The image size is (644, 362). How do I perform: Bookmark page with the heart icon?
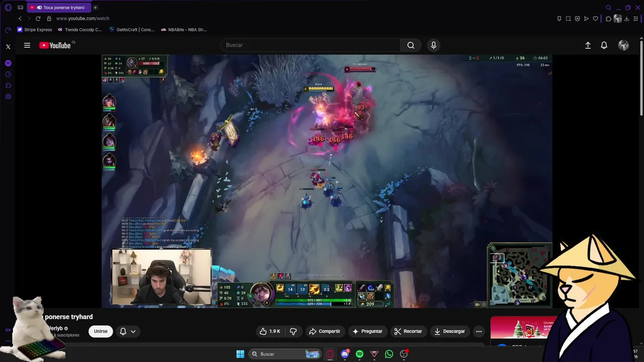595,19
